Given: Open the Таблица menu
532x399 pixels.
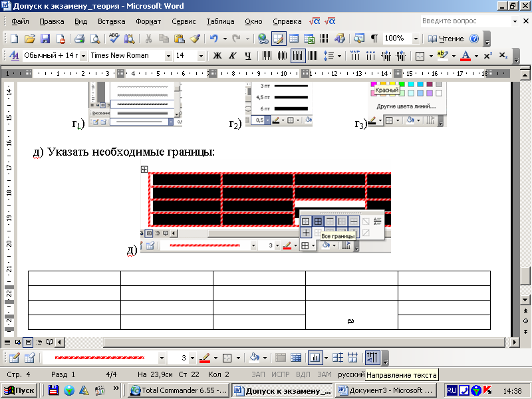Looking at the screenshot, I should [220, 21].
